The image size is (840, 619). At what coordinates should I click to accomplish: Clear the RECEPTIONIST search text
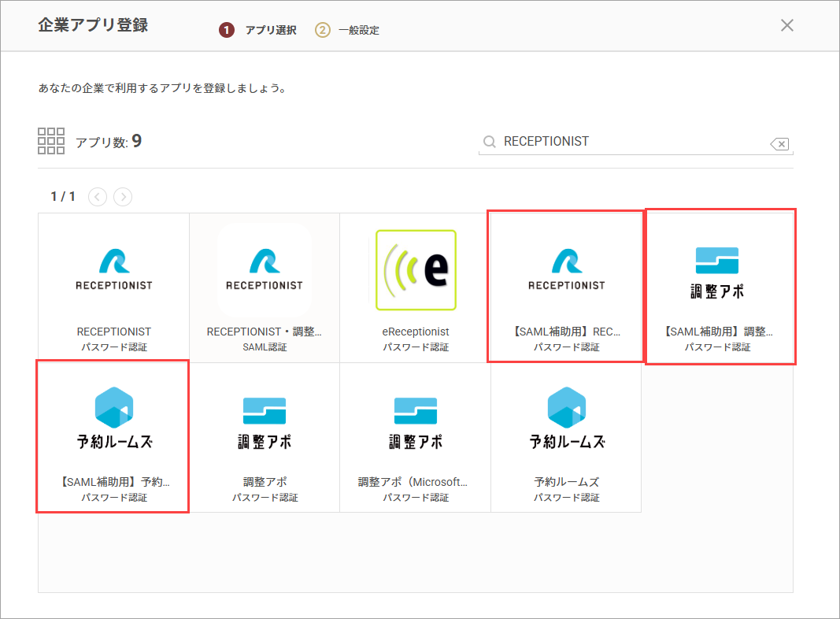[x=779, y=143]
